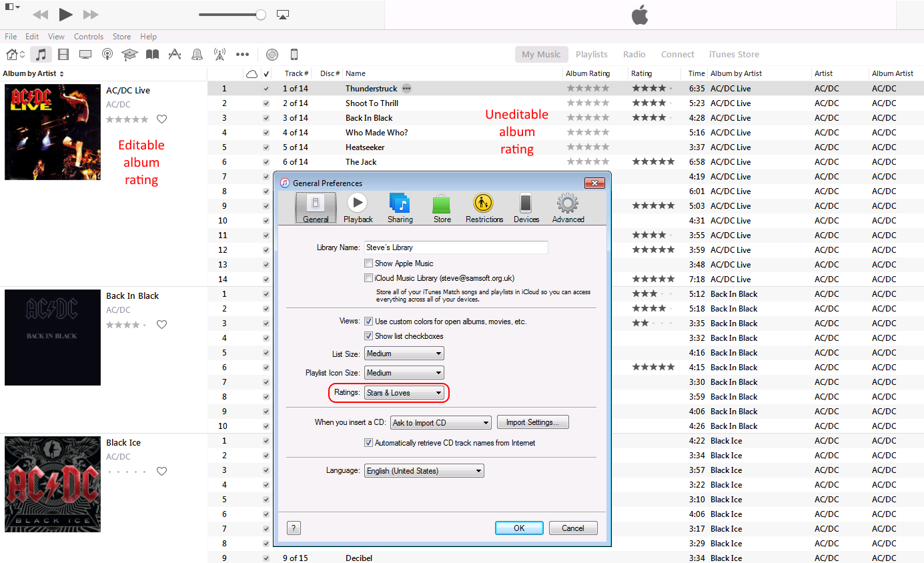Open the List Size dropdown
The image size is (924, 563).
404,354
